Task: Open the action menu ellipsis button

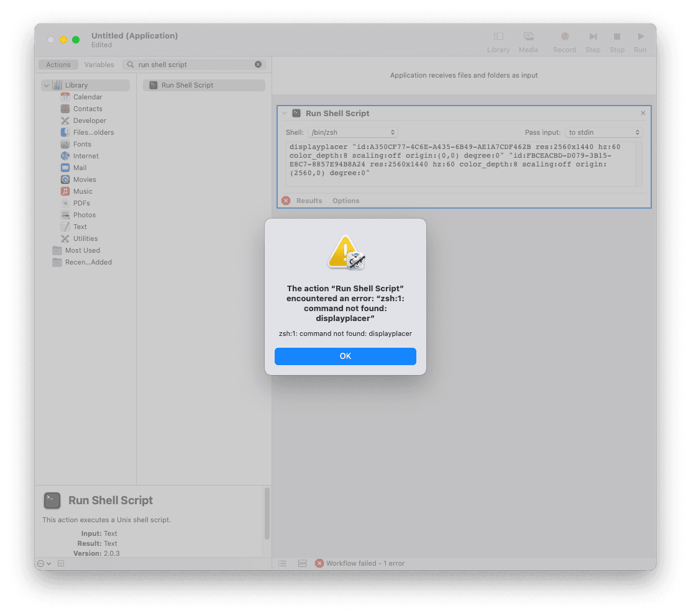Action: click(44, 564)
